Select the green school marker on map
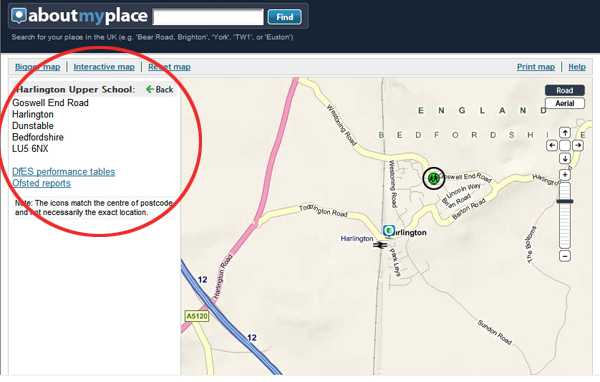Screen dimensions: 600x382 (x=434, y=178)
